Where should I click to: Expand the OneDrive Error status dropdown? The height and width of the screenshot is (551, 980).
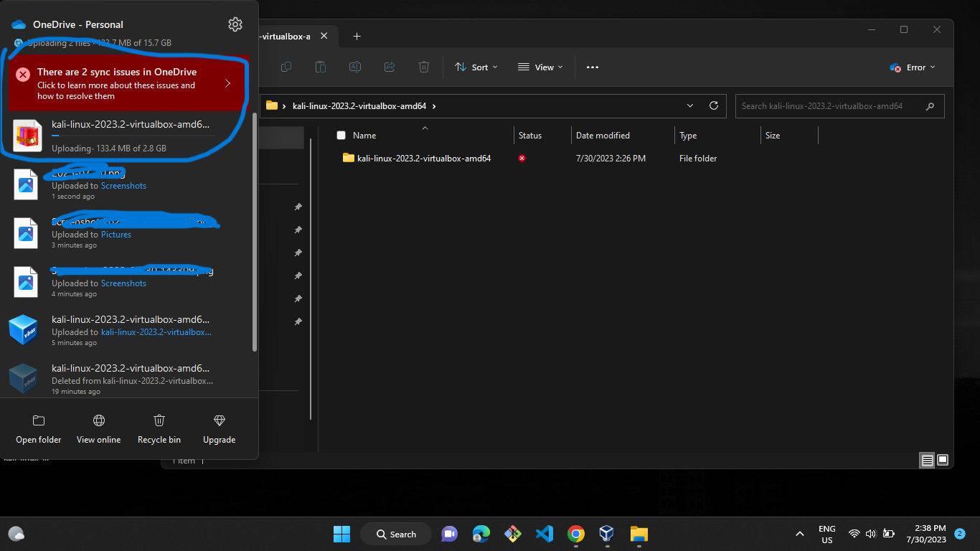[913, 67]
